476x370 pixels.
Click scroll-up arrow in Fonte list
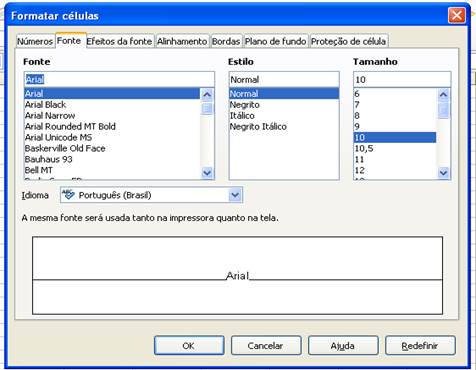(207, 95)
